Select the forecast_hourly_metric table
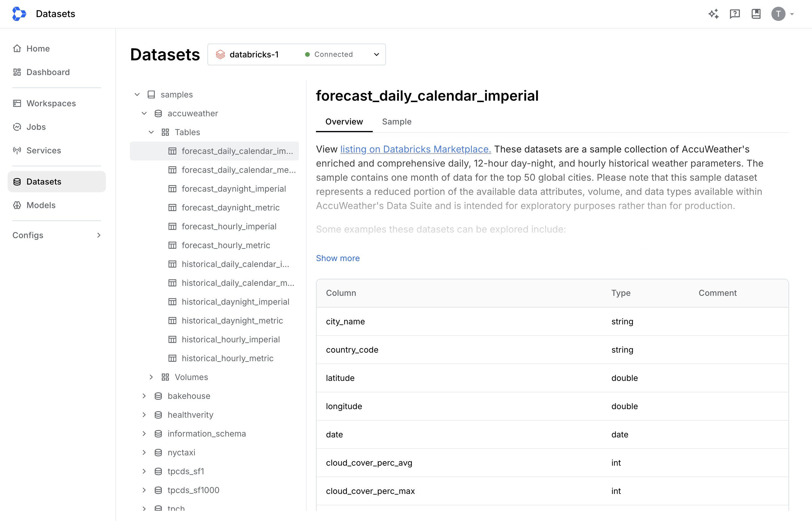 [x=225, y=245]
